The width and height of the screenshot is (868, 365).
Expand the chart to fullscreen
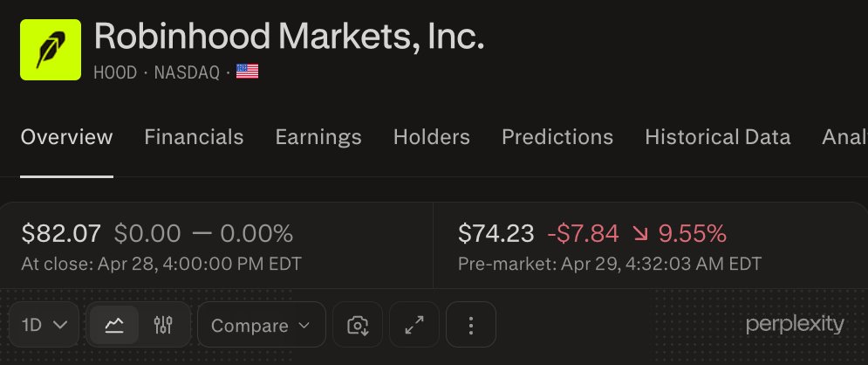[414, 325]
